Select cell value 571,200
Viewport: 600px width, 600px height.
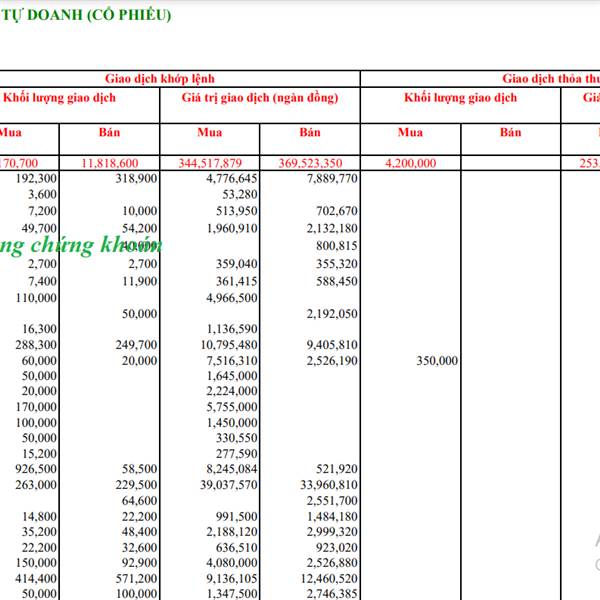click(136, 579)
